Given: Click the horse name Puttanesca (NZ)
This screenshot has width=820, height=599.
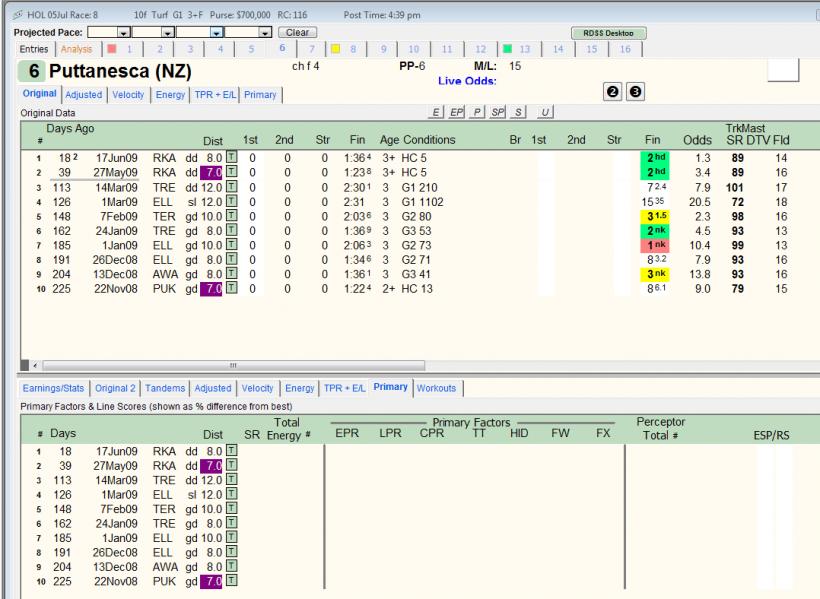Looking at the screenshot, I should (120, 71).
